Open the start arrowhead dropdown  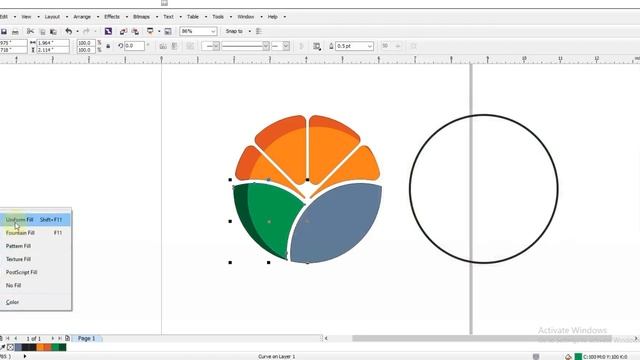click(216, 46)
